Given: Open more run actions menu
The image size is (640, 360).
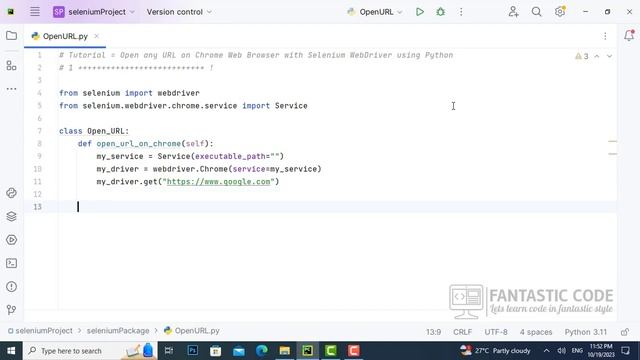Looking at the screenshot, I should click(461, 12).
